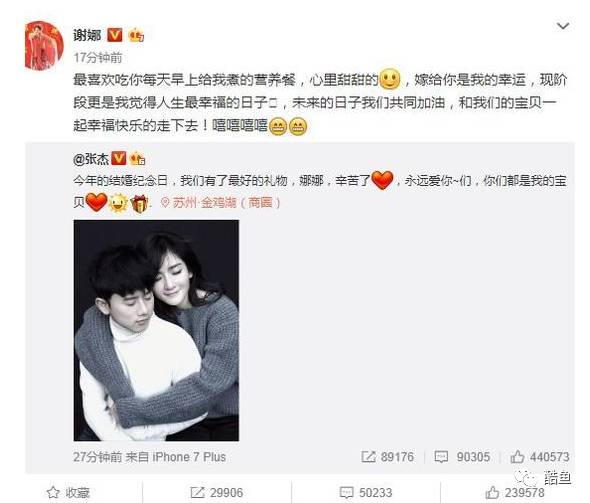
Task: Open the @张杰 profile link
Action: tap(91, 159)
